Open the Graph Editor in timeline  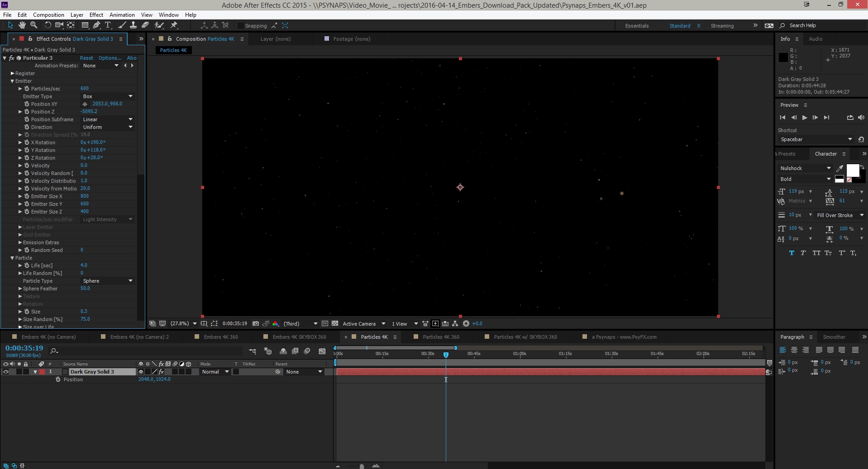point(322,351)
